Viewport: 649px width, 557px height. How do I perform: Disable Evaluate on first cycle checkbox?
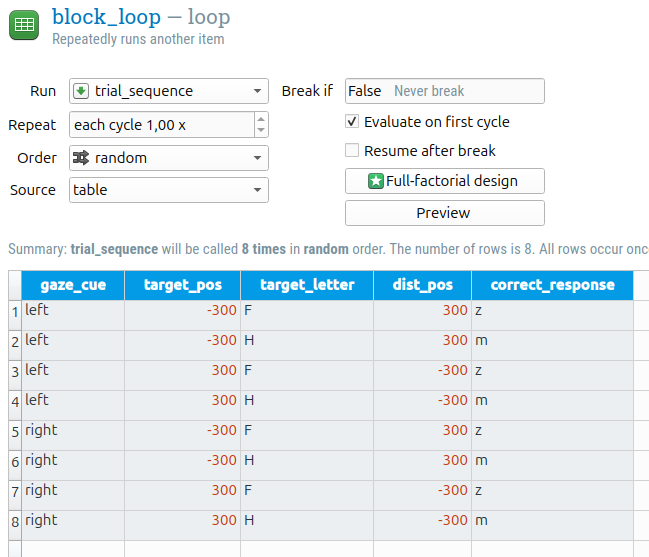[352, 122]
